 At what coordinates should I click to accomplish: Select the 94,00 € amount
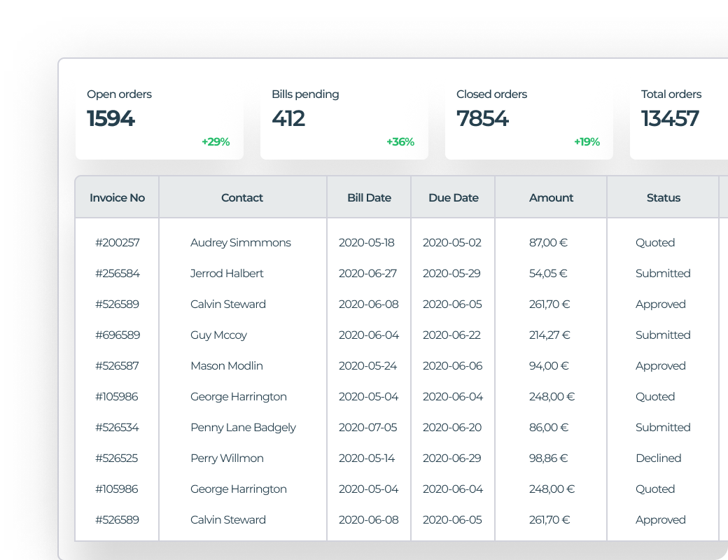(x=549, y=365)
